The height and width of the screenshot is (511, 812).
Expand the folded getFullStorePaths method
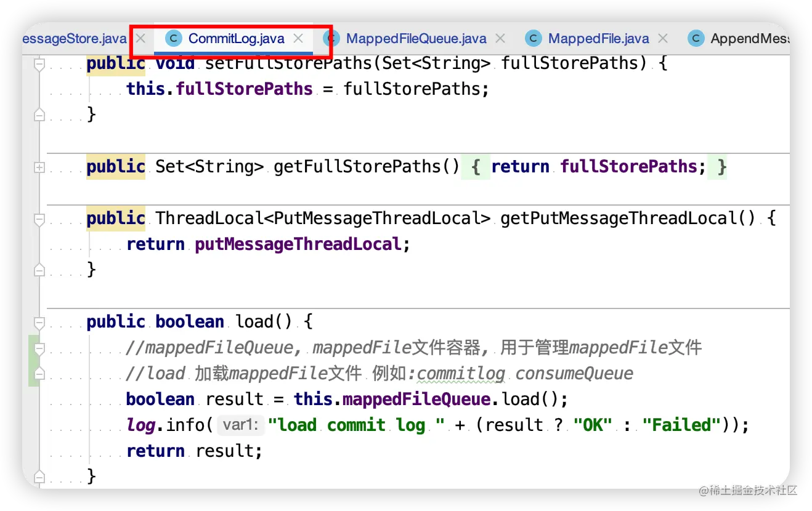tap(39, 167)
